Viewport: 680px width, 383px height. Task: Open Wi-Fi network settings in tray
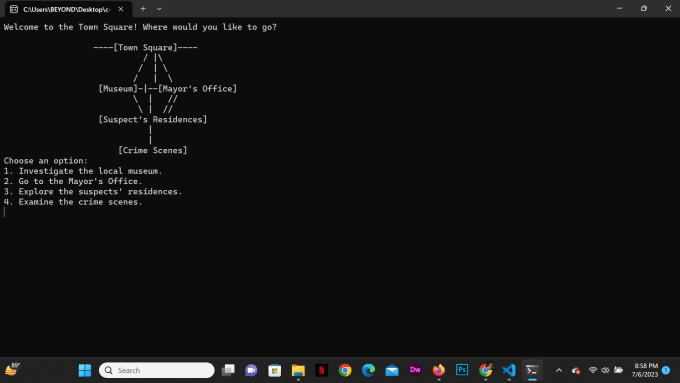(592, 370)
